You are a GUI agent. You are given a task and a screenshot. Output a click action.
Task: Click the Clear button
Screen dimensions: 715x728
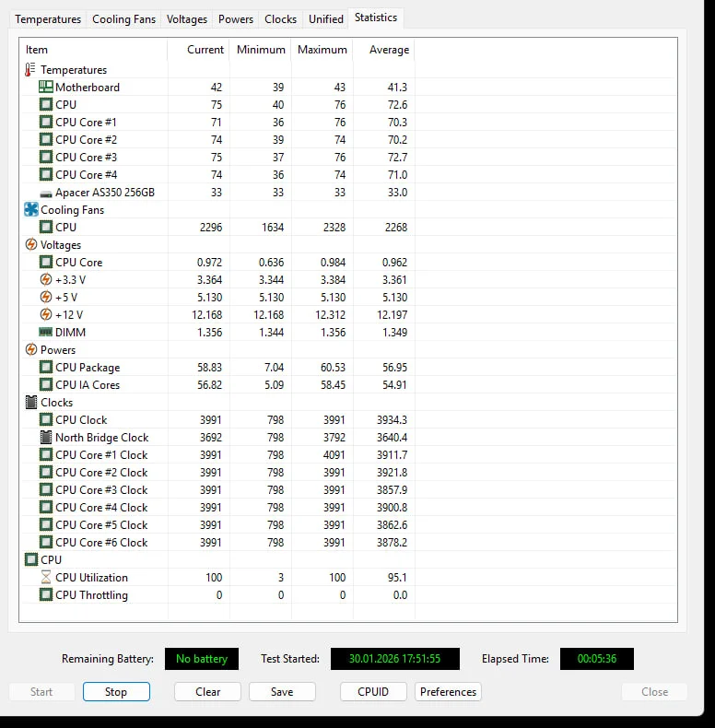click(208, 692)
